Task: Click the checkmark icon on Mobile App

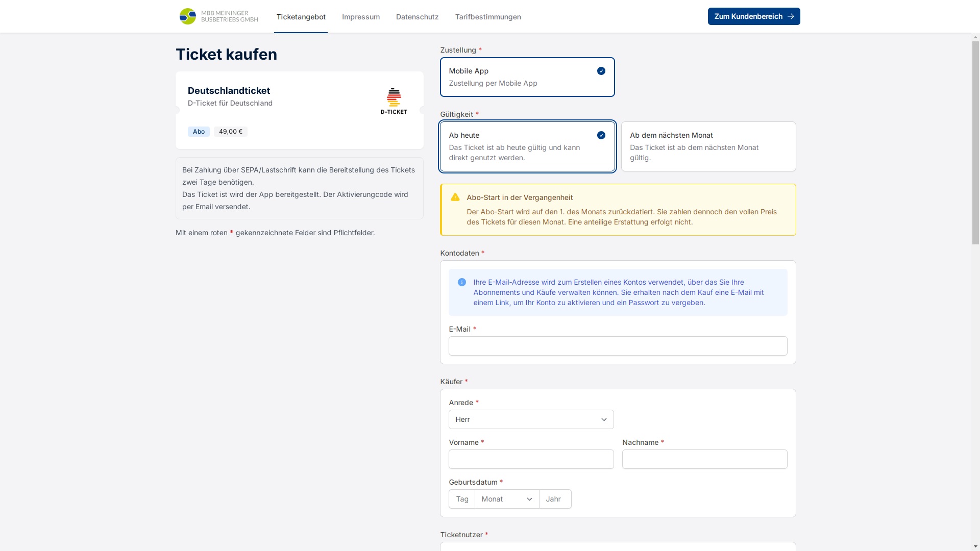Action: tap(601, 71)
